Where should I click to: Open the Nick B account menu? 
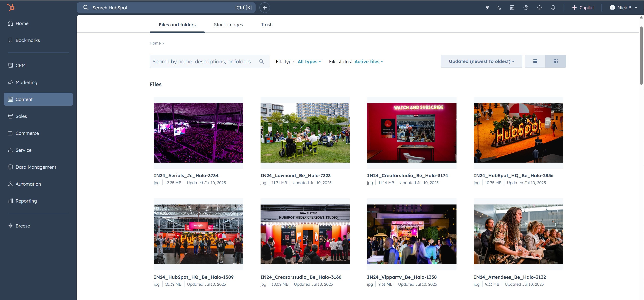pyautogui.click(x=623, y=8)
